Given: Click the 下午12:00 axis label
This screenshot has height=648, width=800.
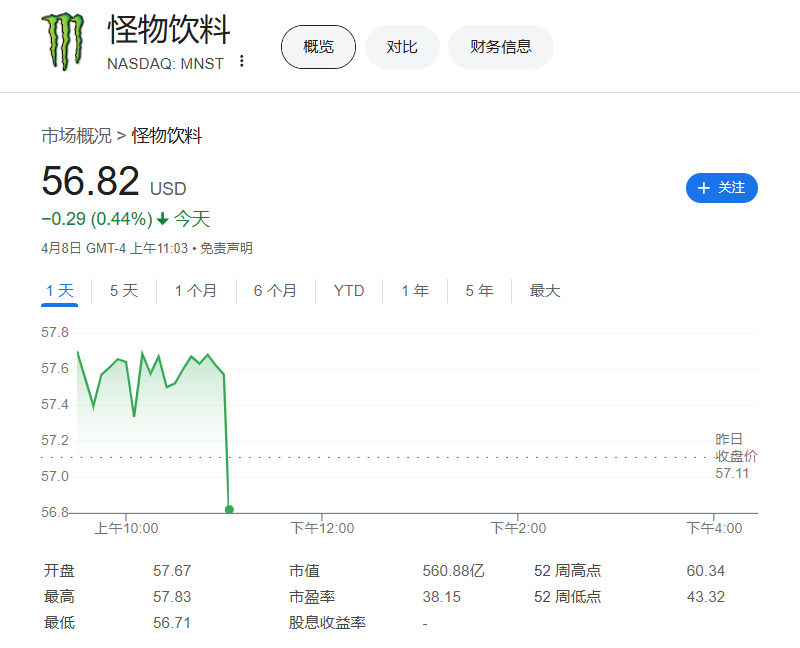Looking at the screenshot, I should click(322, 528).
